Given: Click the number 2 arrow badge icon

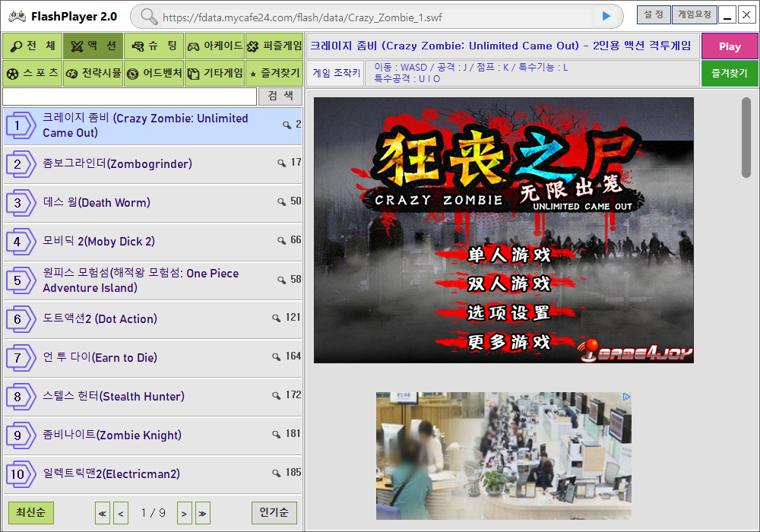Looking at the screenshot, I should pyautogui.click(x=21, y=164).
